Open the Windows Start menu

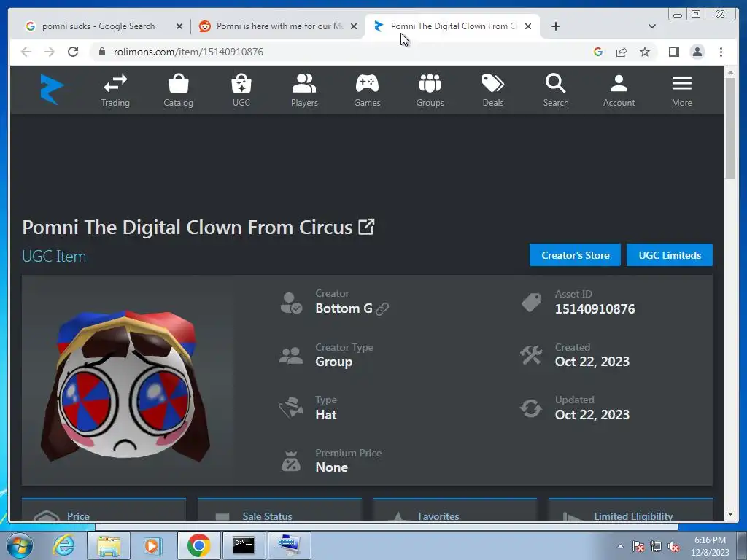coord(20,545)
